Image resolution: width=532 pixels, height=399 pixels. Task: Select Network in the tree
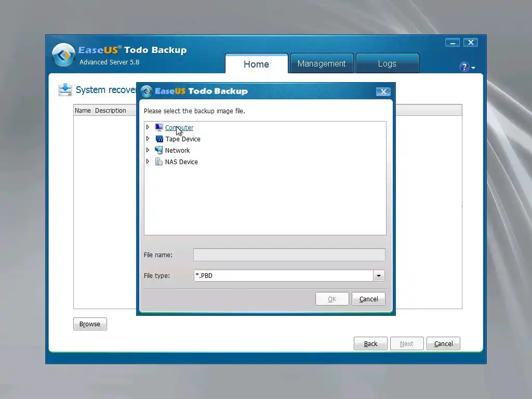tap(178, 150)
